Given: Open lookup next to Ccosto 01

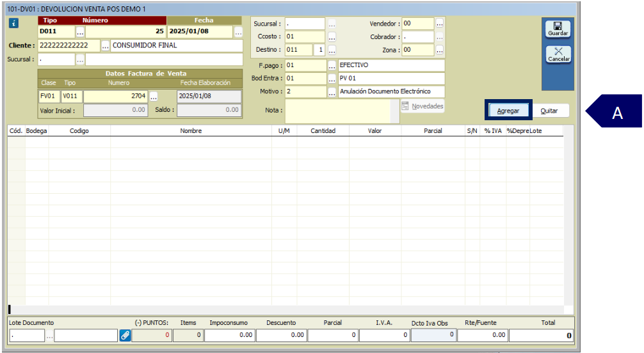Looking at the screenshot, I should tap(332, 36).
